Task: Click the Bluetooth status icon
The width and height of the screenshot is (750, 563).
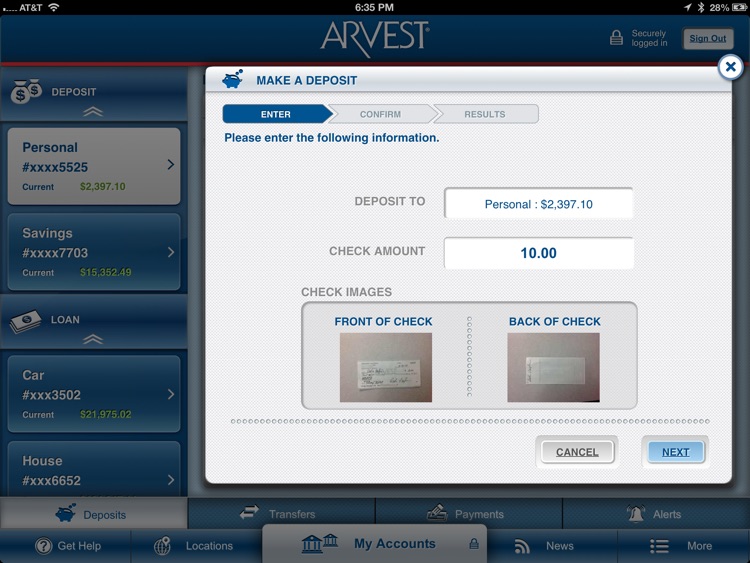Action: click(x=701, y=7)
